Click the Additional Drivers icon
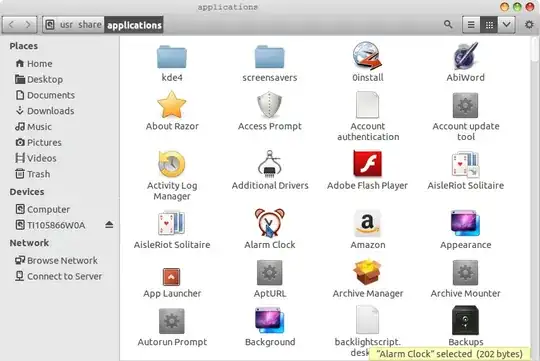 point(270,164)
